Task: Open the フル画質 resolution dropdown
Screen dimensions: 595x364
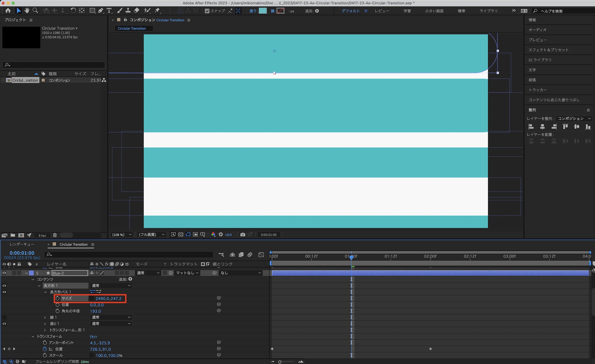Action: [152, 235]
